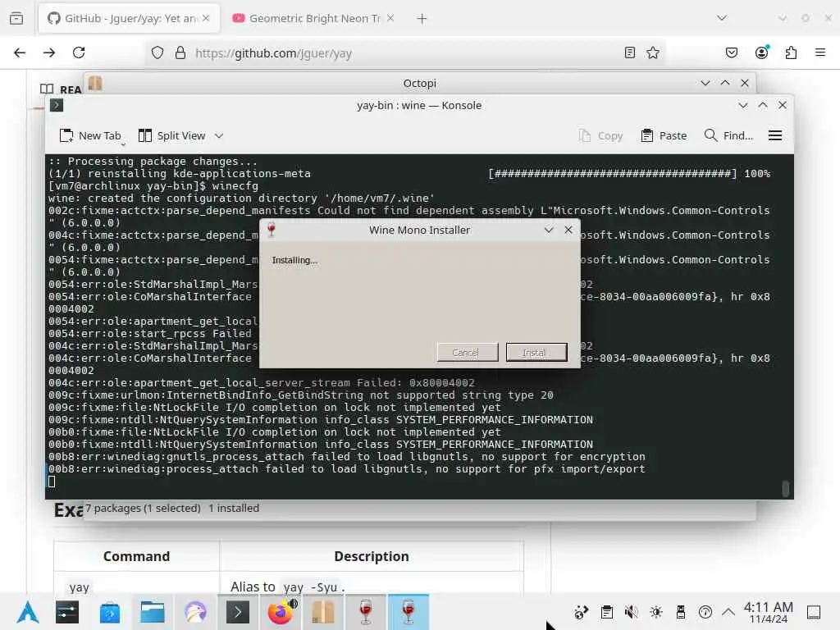Open the Firefox extensions icon

tap(791, 52)
